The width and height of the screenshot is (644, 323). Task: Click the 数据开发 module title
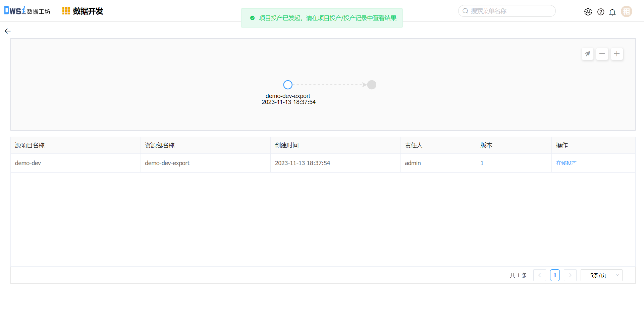click(88, 11)
